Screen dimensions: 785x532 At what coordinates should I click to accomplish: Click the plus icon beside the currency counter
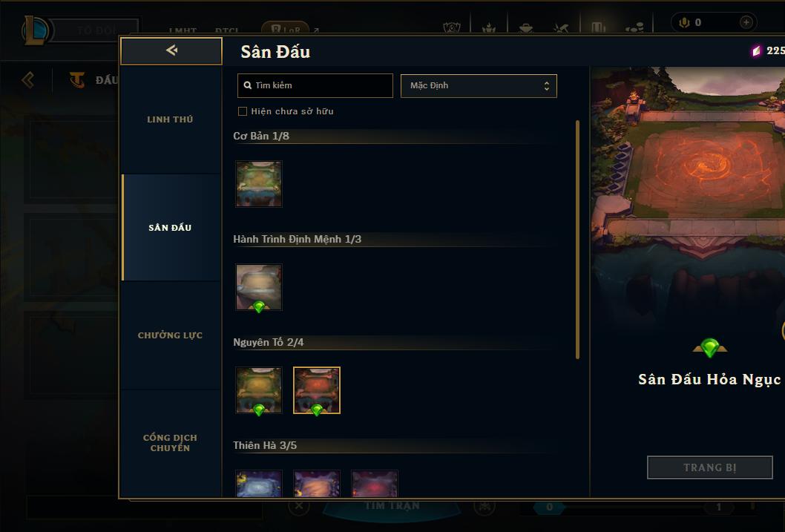746,22
